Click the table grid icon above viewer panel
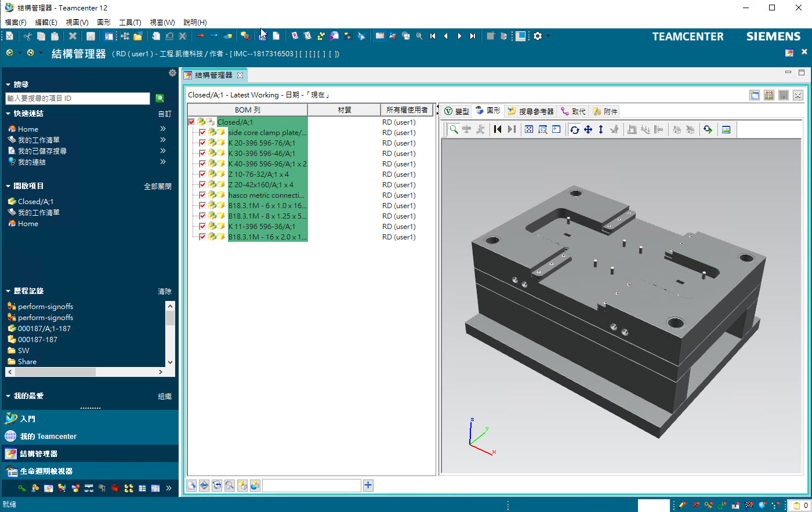 [769, 95]
